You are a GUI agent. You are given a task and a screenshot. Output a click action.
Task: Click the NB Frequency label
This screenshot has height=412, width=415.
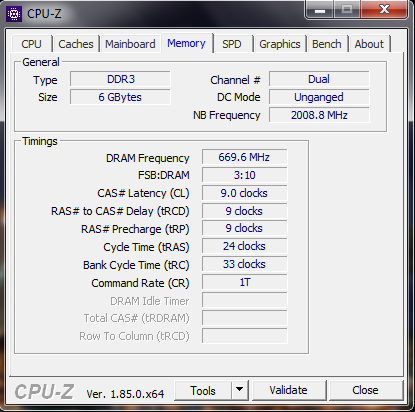pos(227,115)
